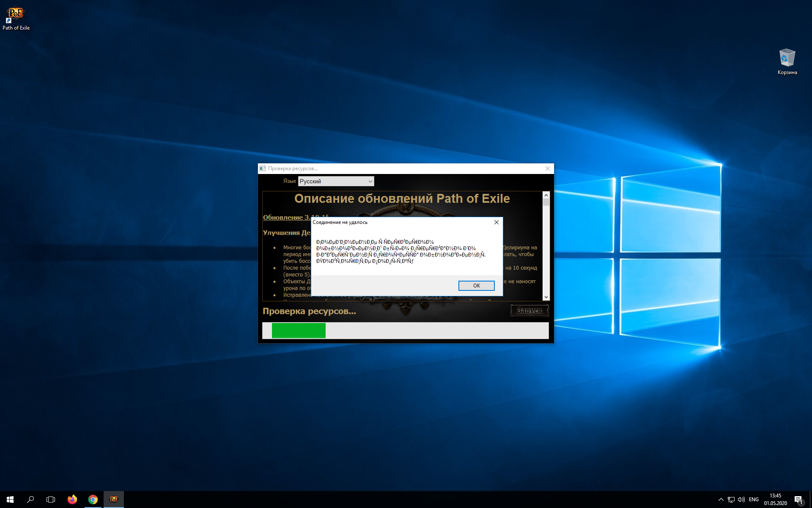The height and width of the screenshot is (508, 812).
Task: Click the Соединение не удалось dialog title
Action: point(340,222)
